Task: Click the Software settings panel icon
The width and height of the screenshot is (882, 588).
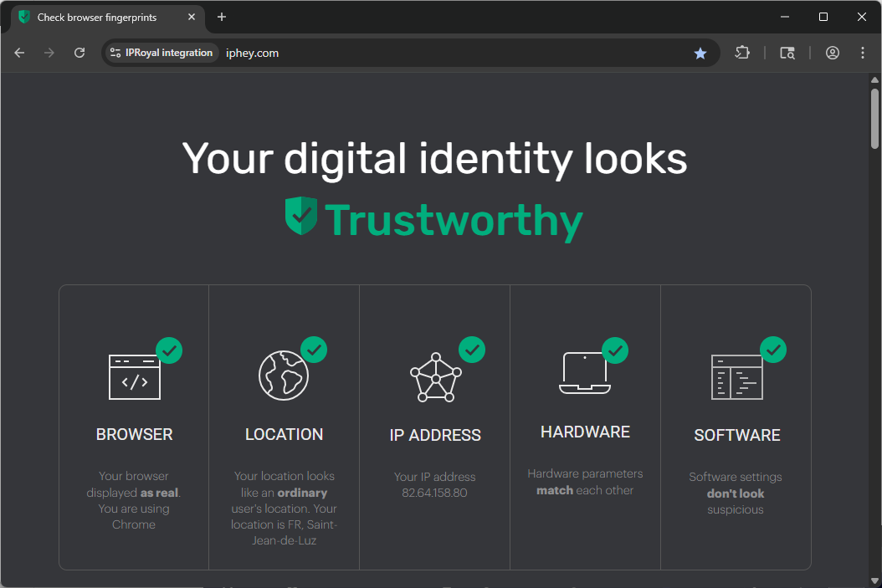Action: coord(736,377)
